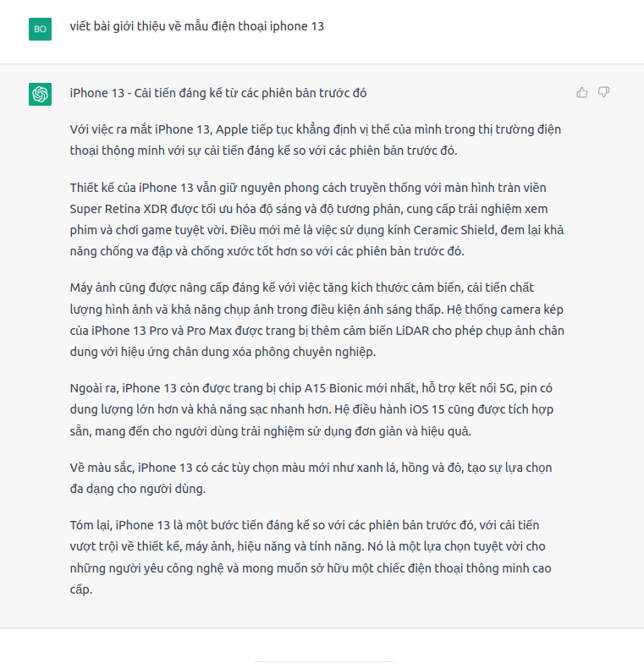Image resolution: width=644 pixels, height=663 pixels.
Task: Click the thumbs up icon
Action: [x=582, y=92]
